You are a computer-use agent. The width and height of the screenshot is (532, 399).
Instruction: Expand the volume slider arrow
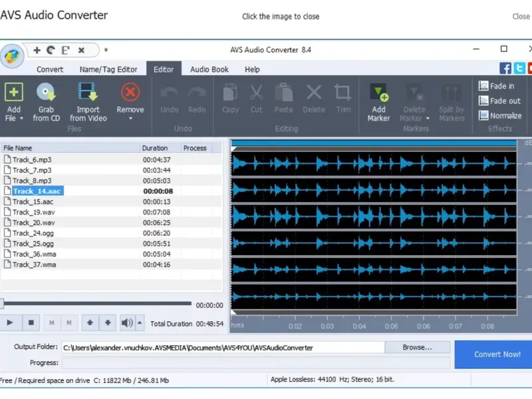tap(140, 323)
